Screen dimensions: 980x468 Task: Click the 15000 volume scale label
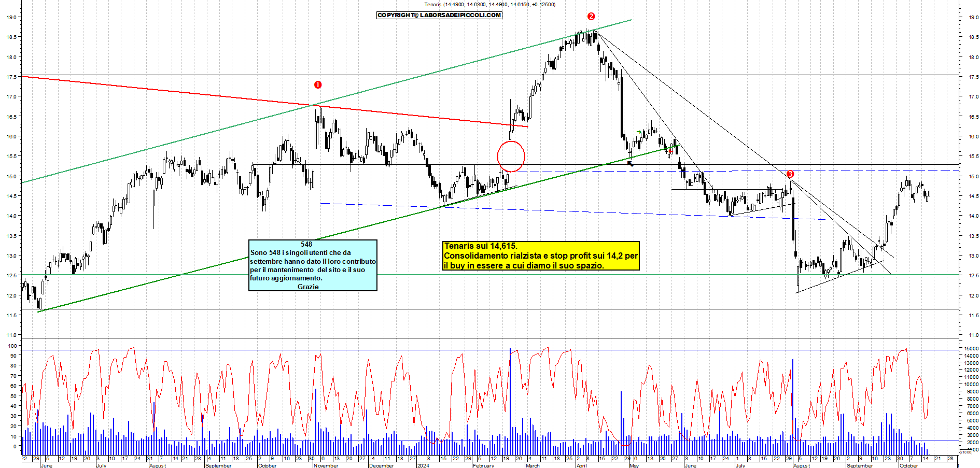tap(971, 349)
